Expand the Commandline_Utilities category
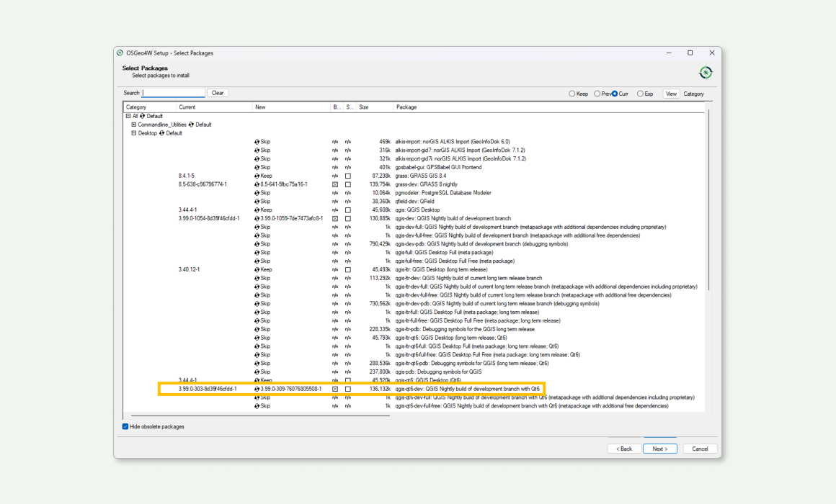Screen dimensions: 836x504 coord(133,125)
